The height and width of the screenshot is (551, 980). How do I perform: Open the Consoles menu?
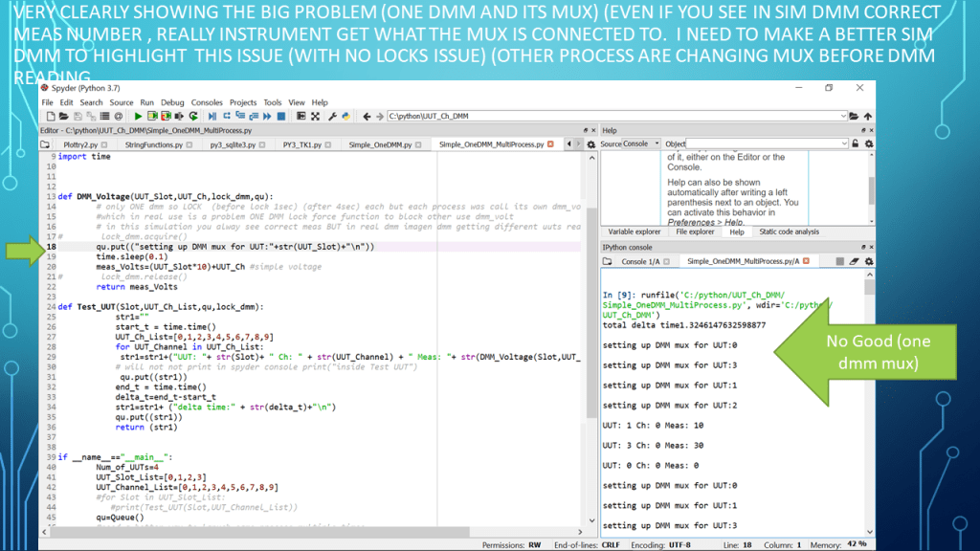[x=206, y=102]
